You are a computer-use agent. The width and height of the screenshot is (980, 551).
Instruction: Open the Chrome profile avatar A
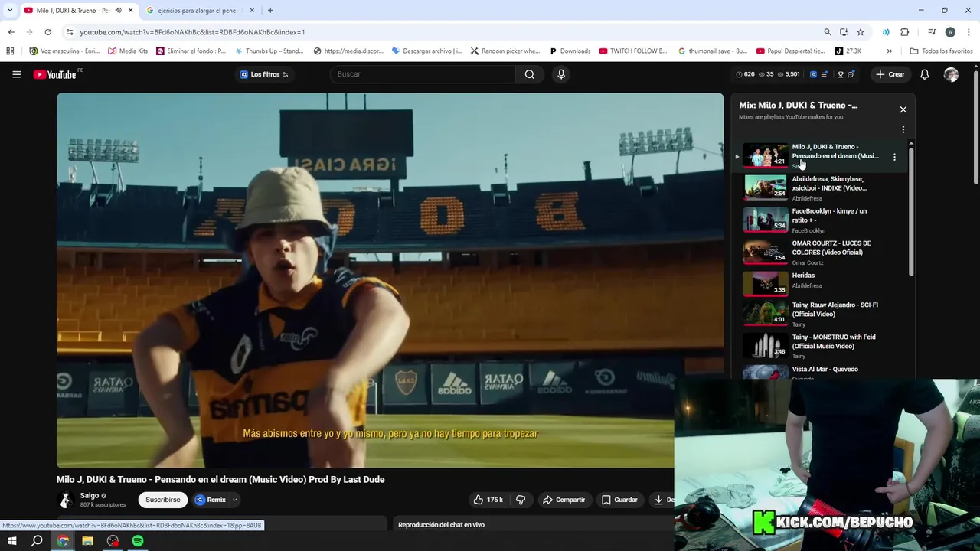pyautogui.click(x=950, y=32)
